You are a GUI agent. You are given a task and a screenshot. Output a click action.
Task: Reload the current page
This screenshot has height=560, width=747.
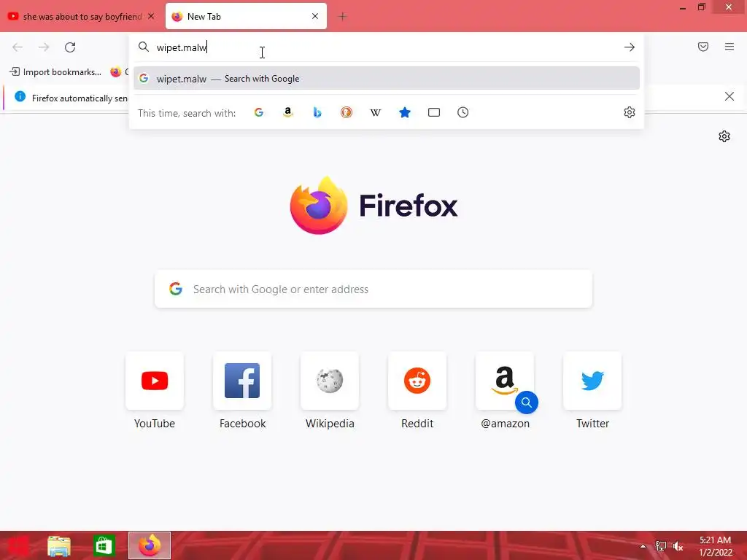coord(70,47)
